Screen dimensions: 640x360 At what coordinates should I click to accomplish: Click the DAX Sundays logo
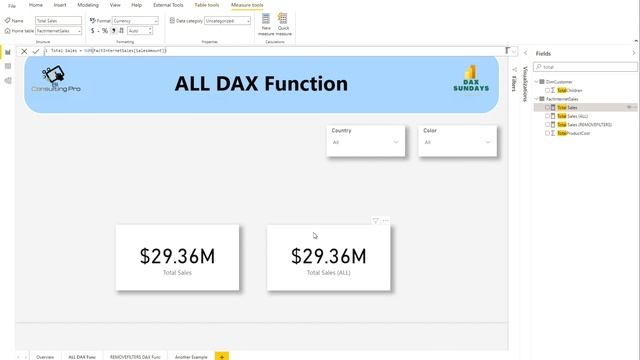[x=471, y=78]
